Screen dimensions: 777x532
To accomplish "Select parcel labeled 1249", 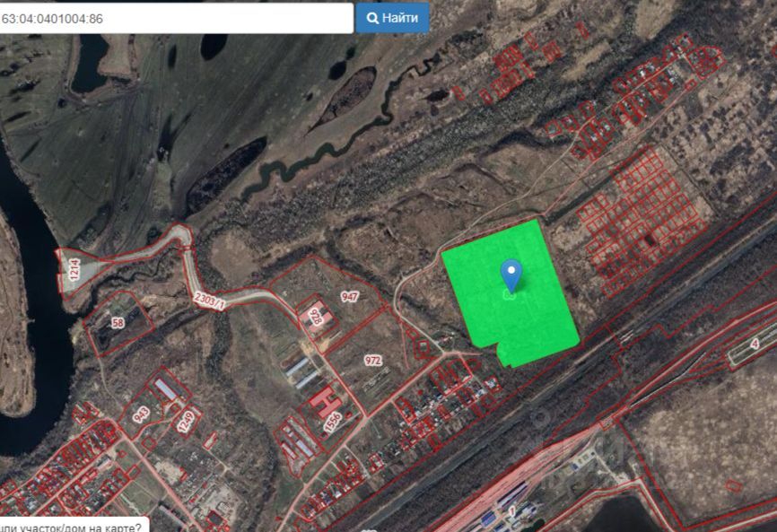I will (187, 422).
